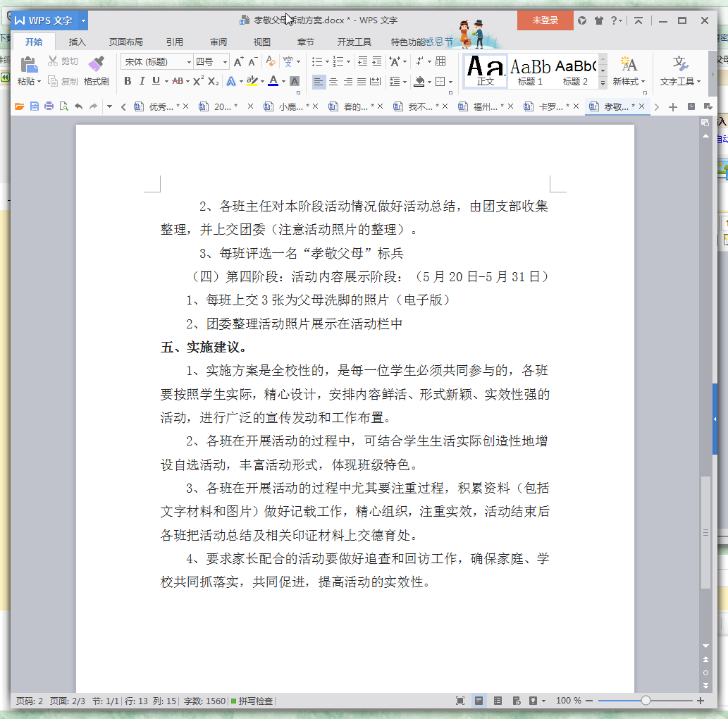
Task: Switch to outline view icon
Action: (x=498, y=701)
